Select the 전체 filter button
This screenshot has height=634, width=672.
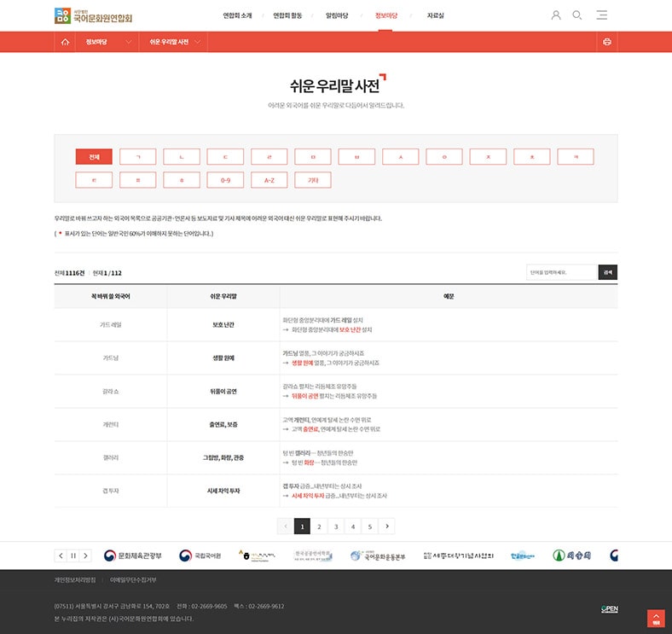pos(94,157)
